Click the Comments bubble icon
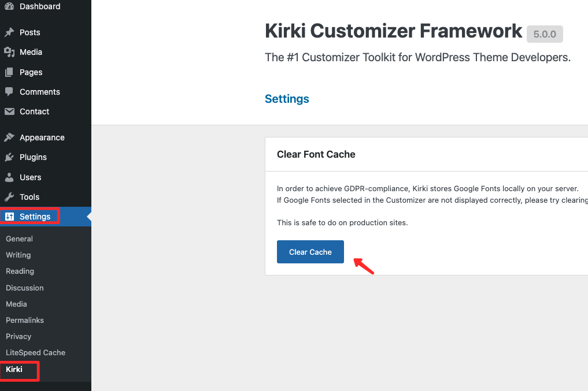Viewport: 588px width, 391px height. coord(9,92)
